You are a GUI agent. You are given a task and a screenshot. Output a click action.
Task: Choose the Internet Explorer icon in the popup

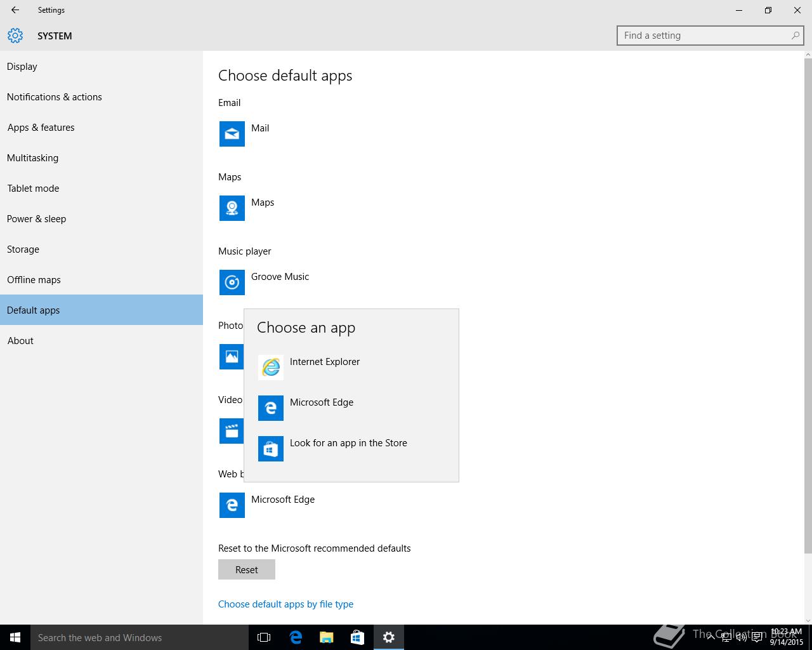coord(271,368)
